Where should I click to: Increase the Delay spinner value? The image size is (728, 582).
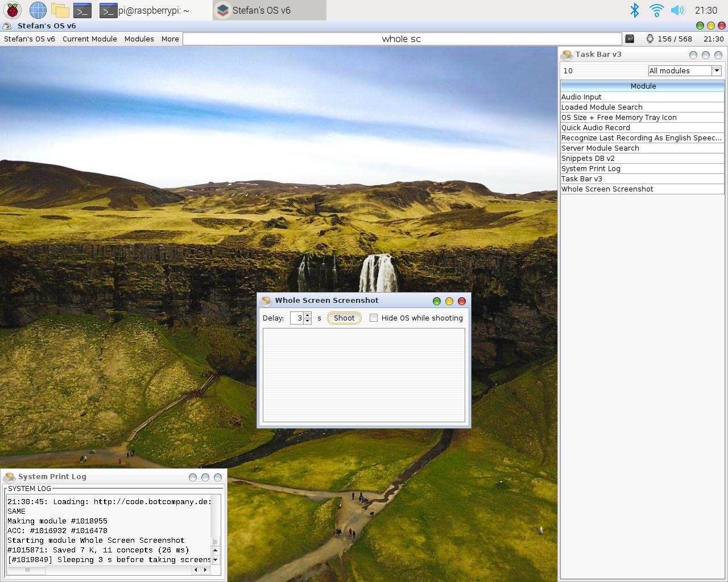click(x=308, y=315)
